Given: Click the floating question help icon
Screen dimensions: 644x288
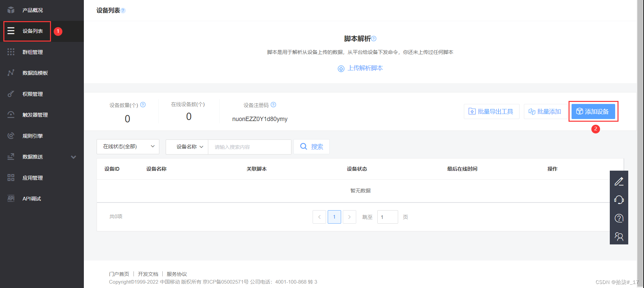Looking at the screenshot, I should click(x=619, y=218).
